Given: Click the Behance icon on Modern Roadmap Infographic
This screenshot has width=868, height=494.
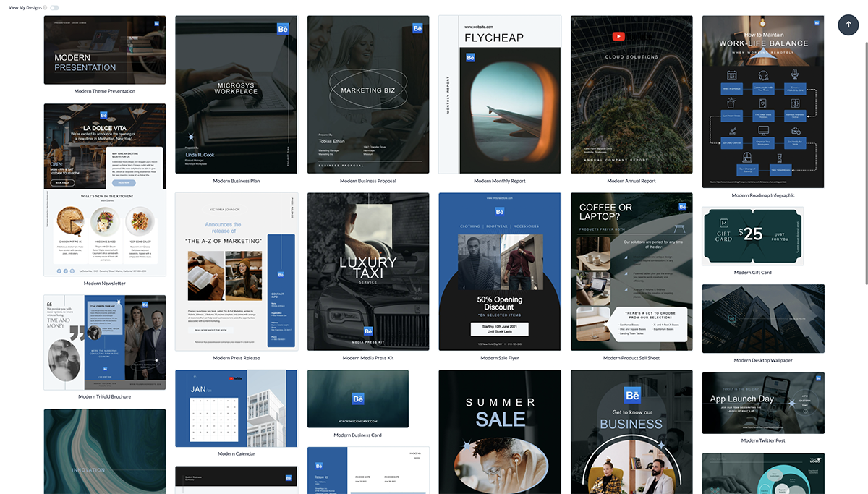Looking at the screenshot, I should click(817, 22).
